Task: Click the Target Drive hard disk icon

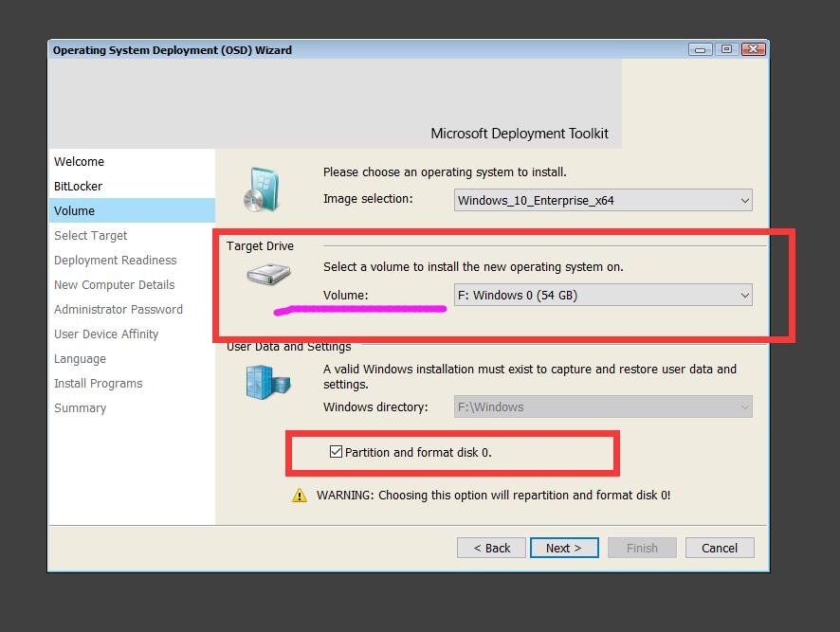Action: 268,274
